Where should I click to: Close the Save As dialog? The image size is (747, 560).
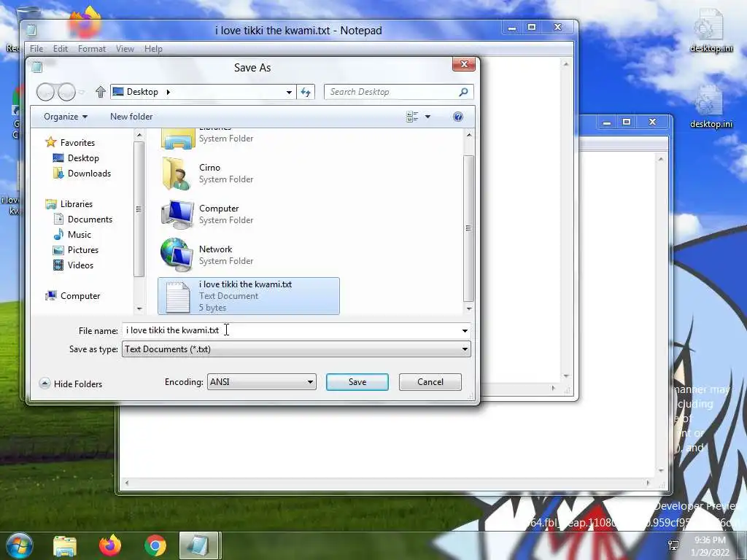(x=464, y=64)
